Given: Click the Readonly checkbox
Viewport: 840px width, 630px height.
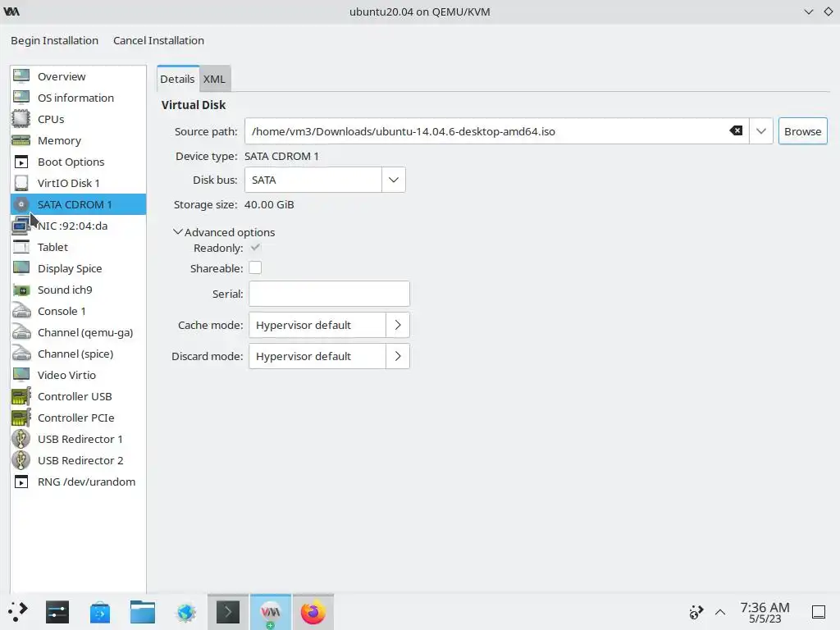Looking at the screenshot, I should [256, 248].
